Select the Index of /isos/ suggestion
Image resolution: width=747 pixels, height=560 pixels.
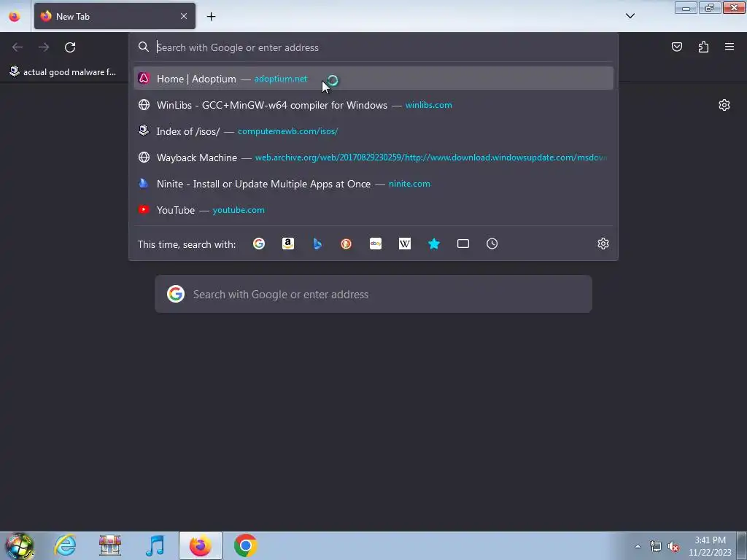pyautogui.click(x=373, y=131)
